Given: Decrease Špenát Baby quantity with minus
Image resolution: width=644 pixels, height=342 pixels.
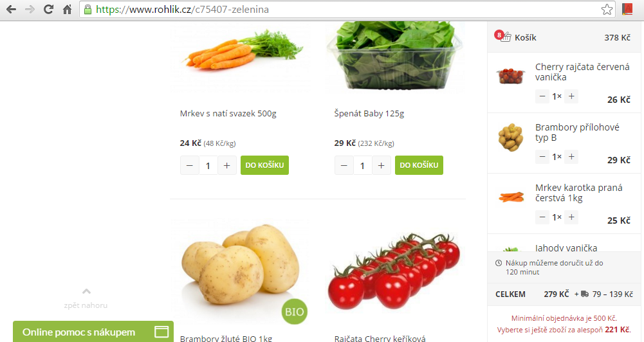Looking at the screenshot, I should point(344,165).
